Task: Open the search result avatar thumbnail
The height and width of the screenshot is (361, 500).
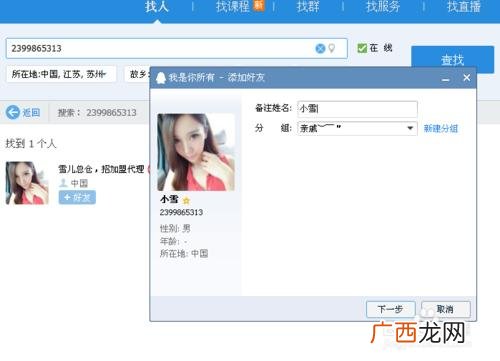Action: (x=27, y=183)
